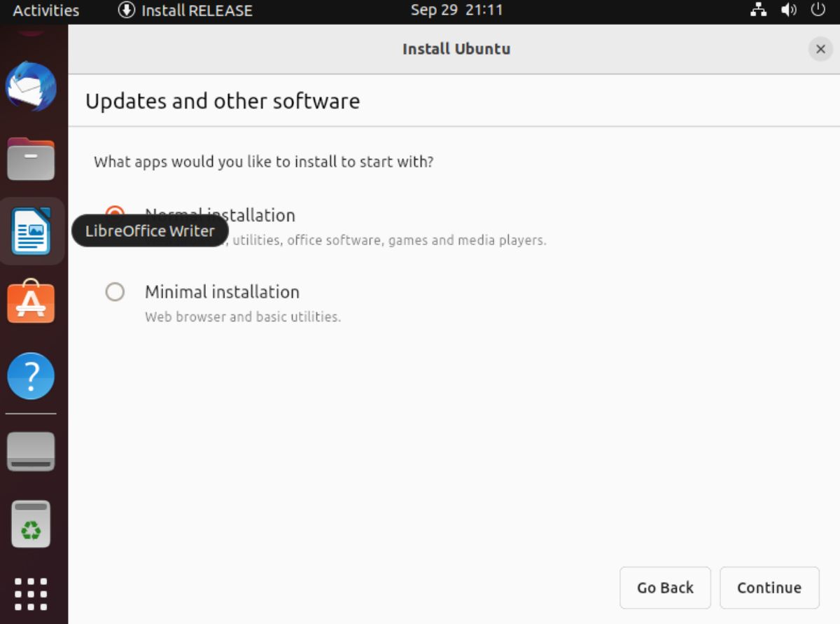Click the volume icon in the top bar

pos(788,10)
